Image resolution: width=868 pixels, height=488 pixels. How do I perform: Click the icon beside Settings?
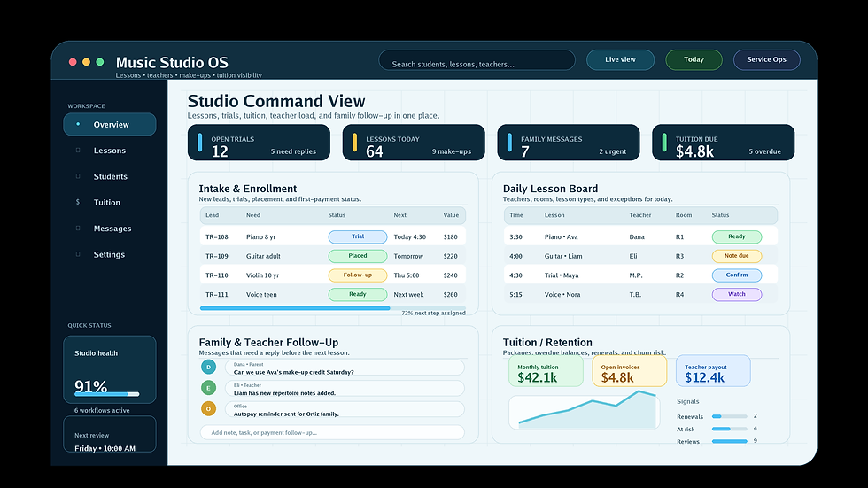coord(78,254)
